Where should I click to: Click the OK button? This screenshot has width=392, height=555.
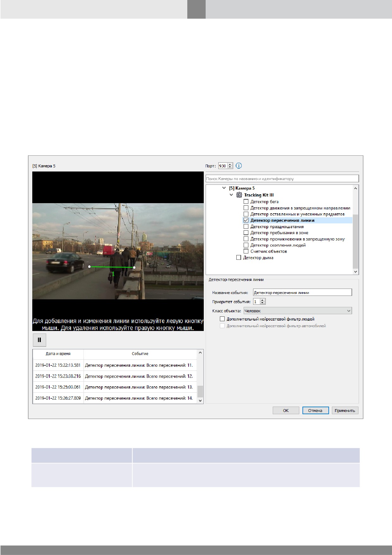[286, 410]
